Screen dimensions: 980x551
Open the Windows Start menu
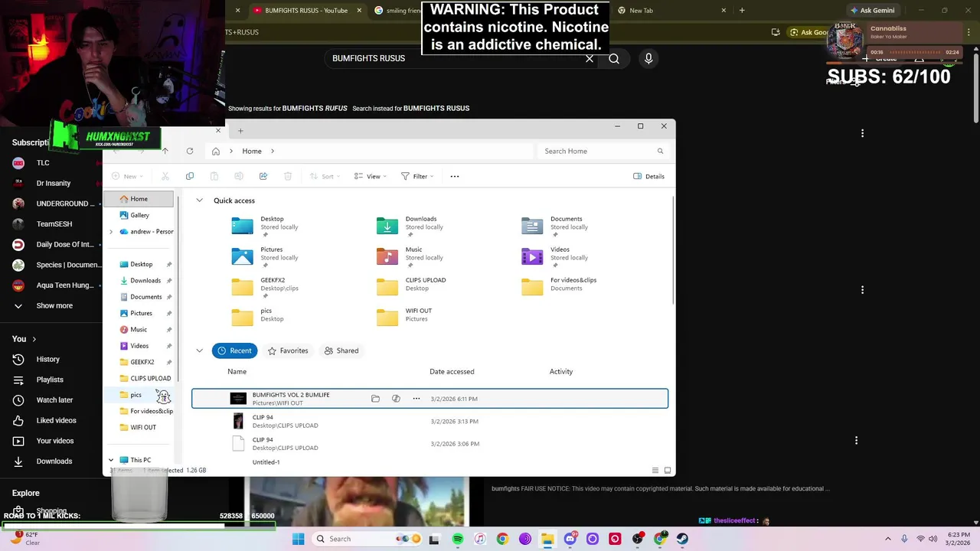tap(298, 539)
